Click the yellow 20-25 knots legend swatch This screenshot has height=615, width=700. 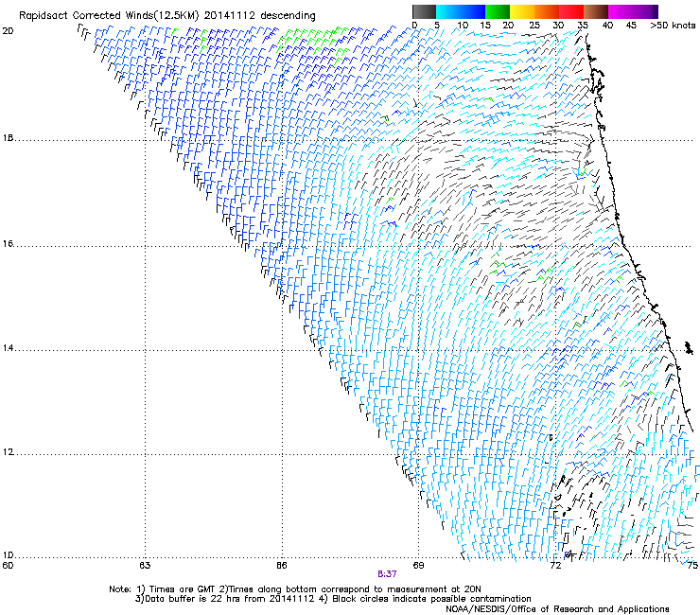point(522,11)
